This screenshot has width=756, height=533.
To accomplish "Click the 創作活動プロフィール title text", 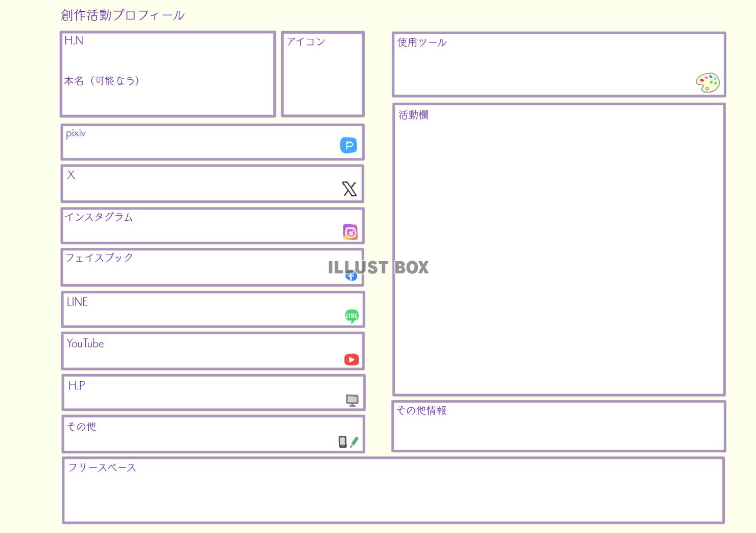I will click(x=123, y=15).
